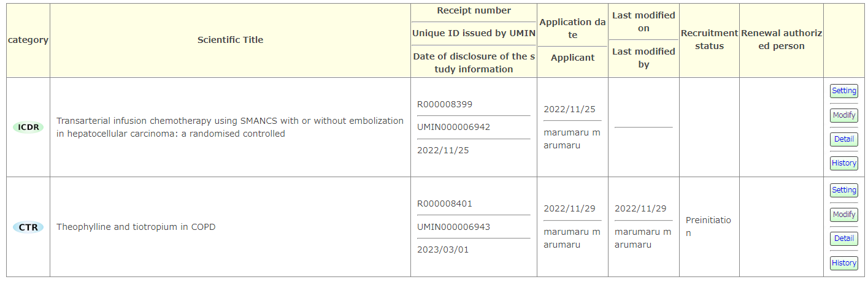
Task: Select the Scientific Title column header
Action: tap(230, 40)
